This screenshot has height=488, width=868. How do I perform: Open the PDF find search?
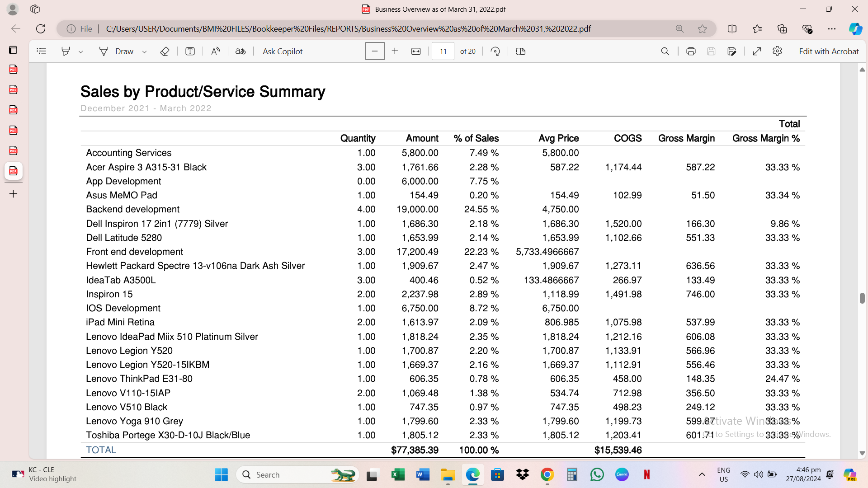pos(665,51)
